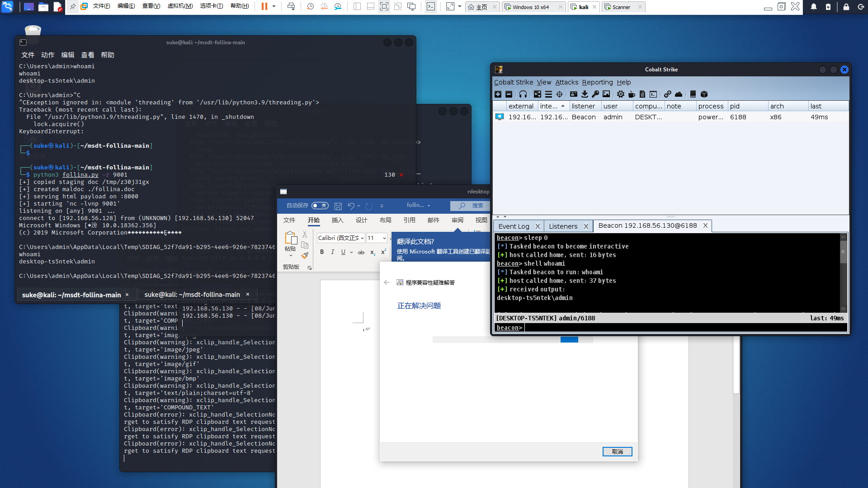
Task: Click Word save icon in title bar
Action: [x=338, y=206]
